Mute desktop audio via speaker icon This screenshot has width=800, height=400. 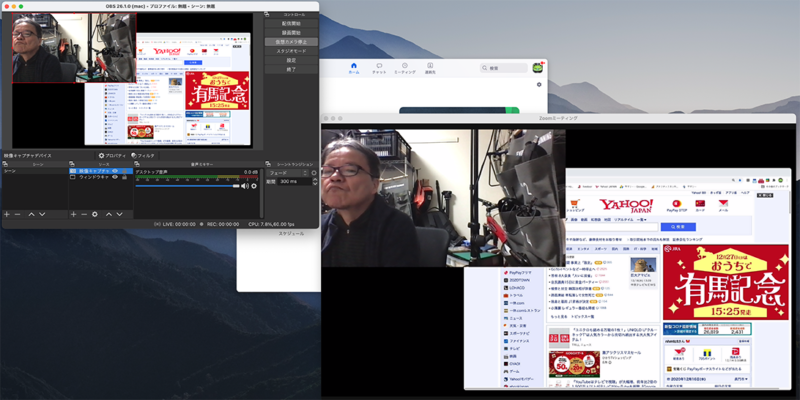[x=245, y=186]
